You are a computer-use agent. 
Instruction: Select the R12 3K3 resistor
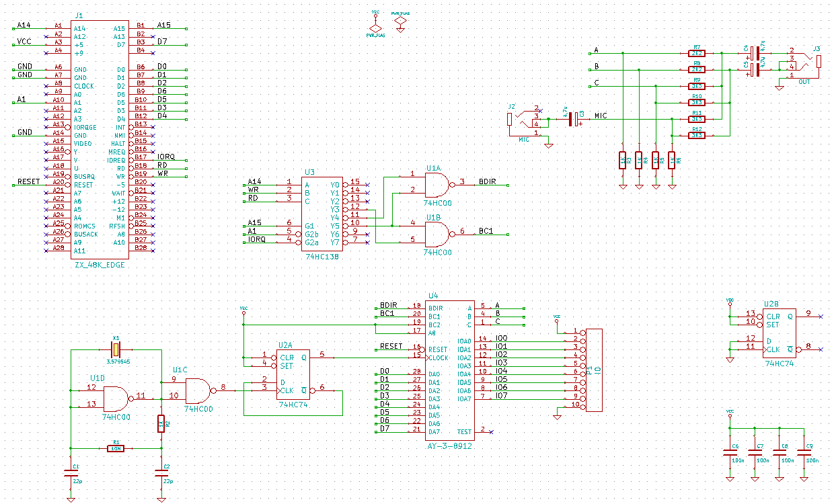click(697, 136)
